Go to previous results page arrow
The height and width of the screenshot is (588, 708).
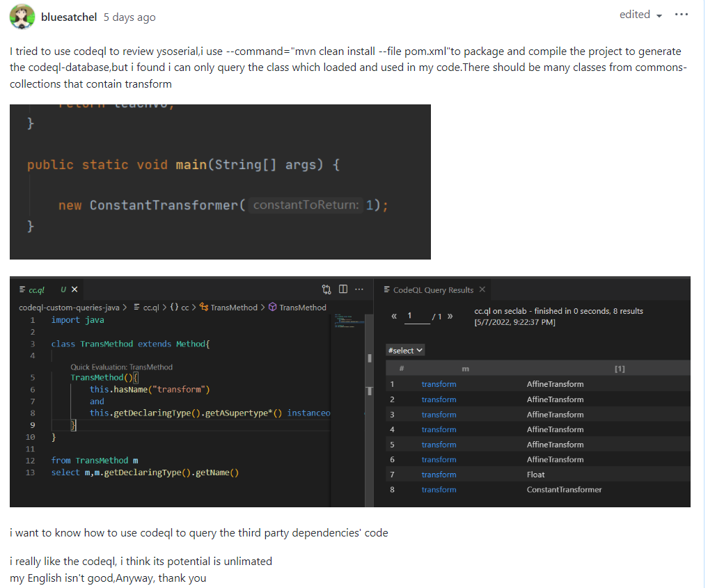[x=394, y=316]
